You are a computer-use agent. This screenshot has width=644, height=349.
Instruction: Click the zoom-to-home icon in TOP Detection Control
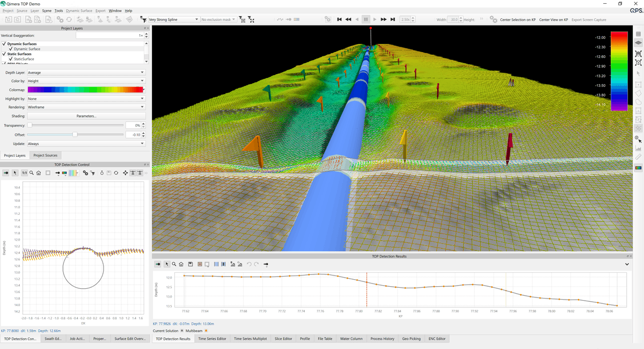[39, 173]
